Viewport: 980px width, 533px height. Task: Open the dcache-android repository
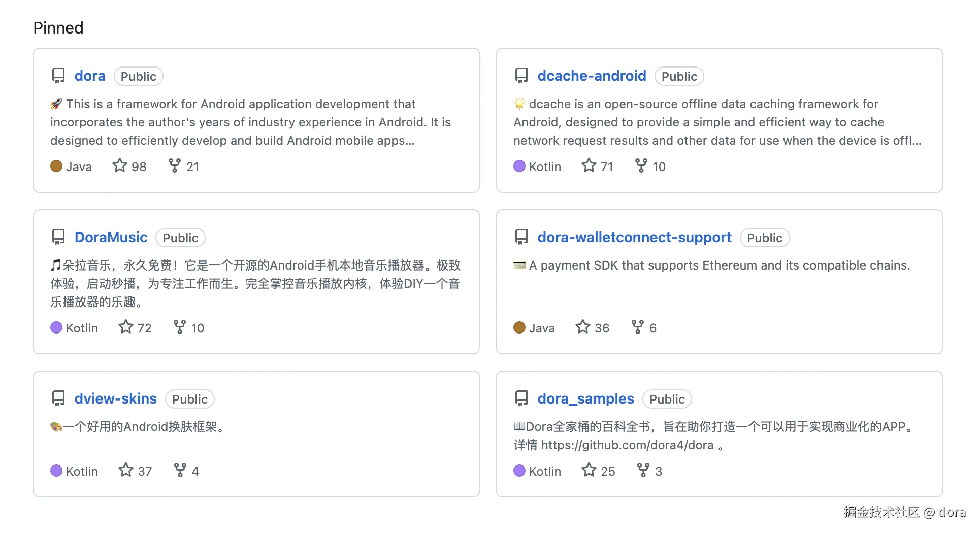click(x=592, y=76)
